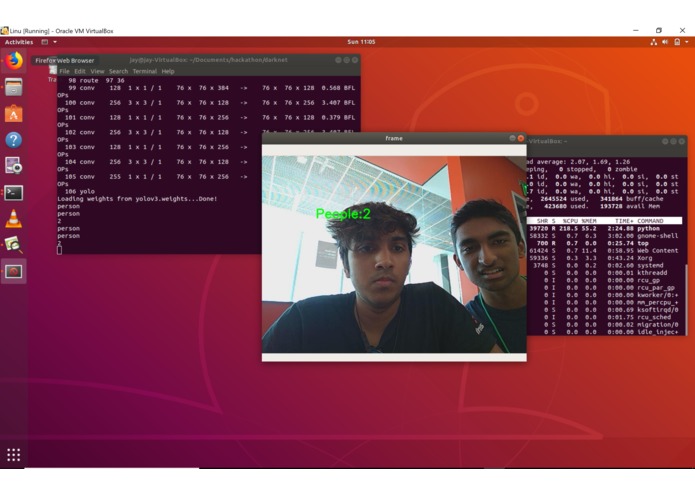
Task: Select the migration/0 process row
Action: 604,325
